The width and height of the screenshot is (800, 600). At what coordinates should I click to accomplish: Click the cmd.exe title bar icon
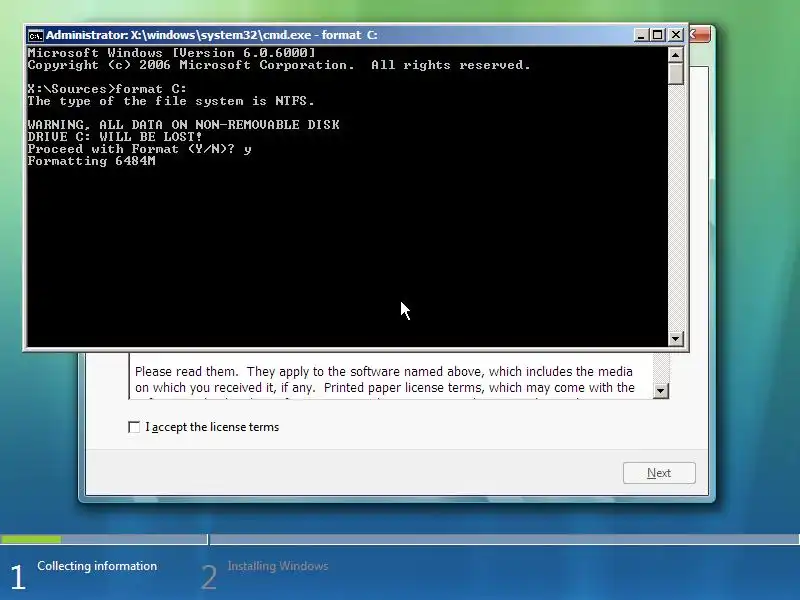pyautogui.click(x=35, y=35)
